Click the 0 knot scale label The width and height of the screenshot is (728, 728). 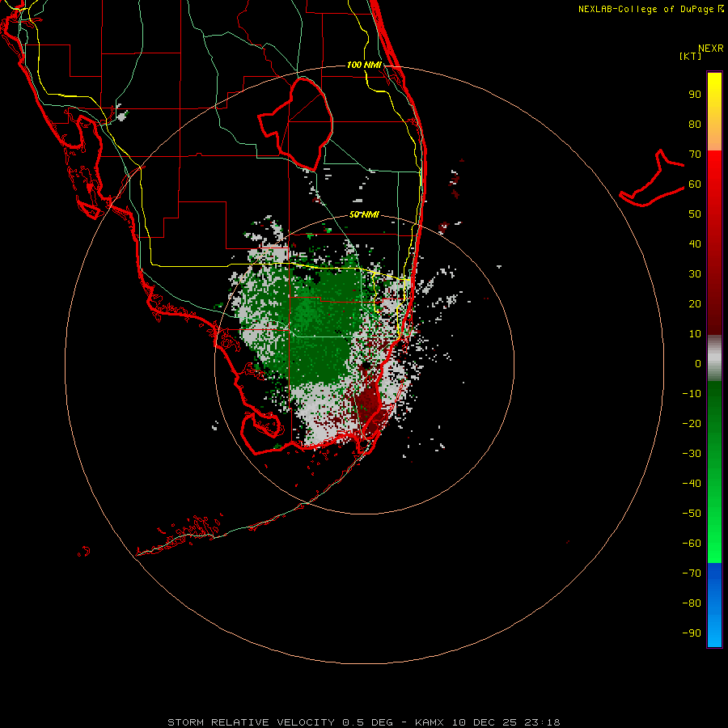pos(698,363)
